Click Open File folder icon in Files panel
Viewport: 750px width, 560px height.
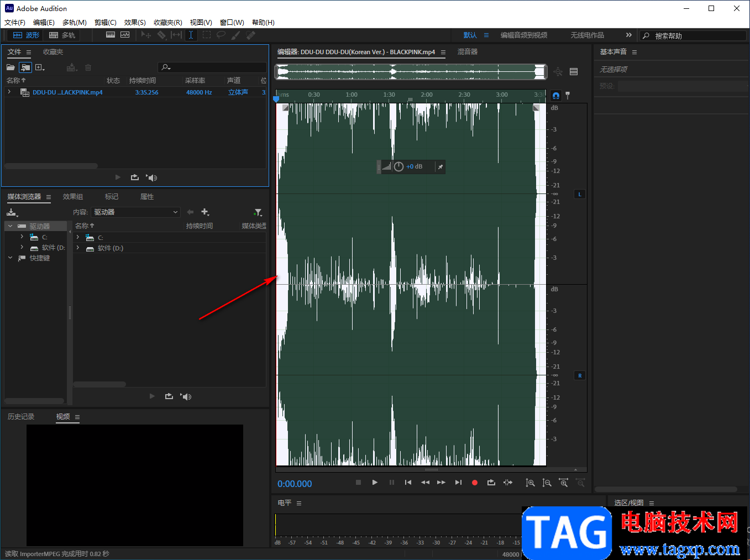coord(11,67)
